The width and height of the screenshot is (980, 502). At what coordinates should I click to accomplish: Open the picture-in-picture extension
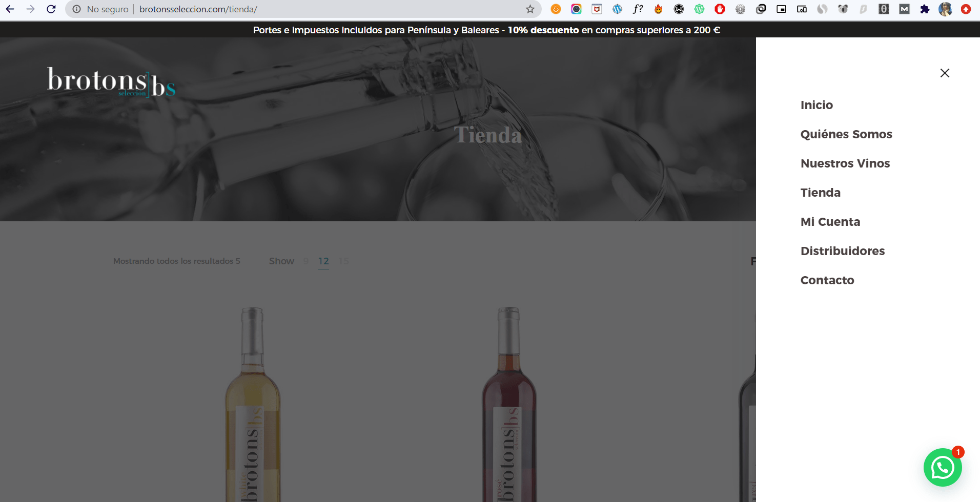point(781,9)
